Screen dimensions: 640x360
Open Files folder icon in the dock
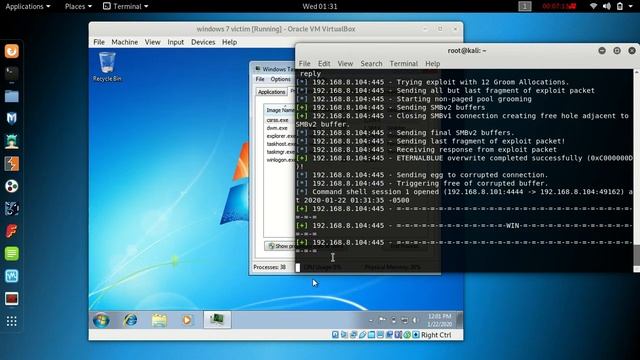[x=11, y=96]
